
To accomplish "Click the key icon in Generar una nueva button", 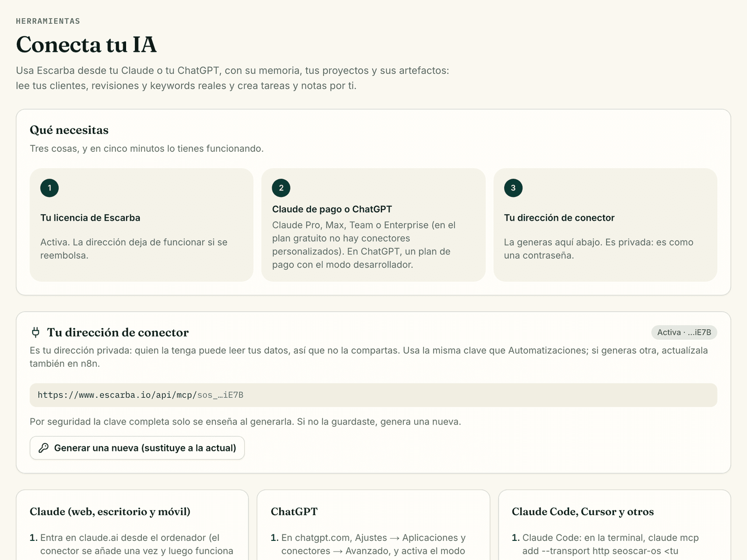I will [43, 448].
